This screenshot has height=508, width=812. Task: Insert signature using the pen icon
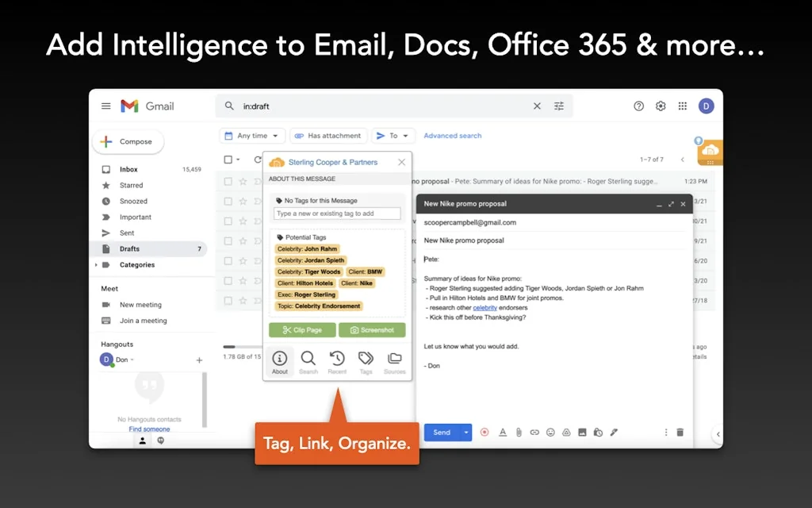click(x=615, y=433)
